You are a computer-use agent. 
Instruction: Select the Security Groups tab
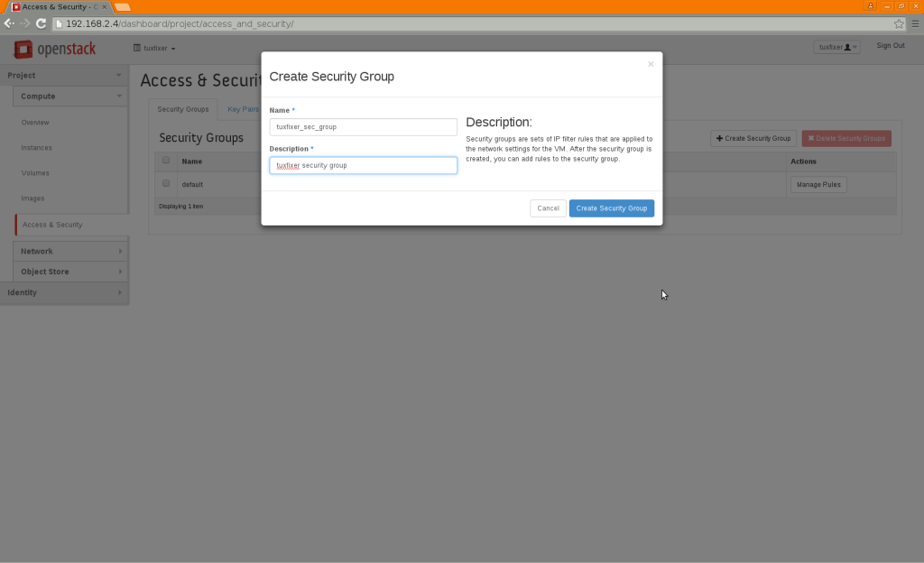coord(183,108)
